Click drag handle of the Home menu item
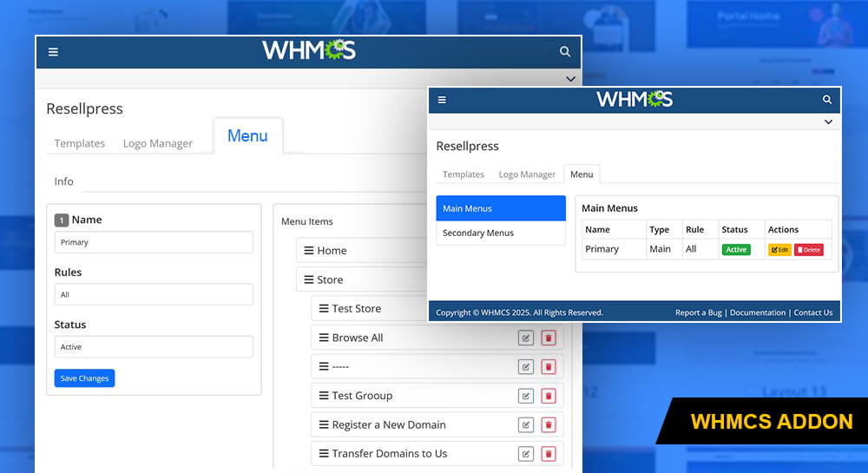The width and height of the screenshot is (868, 473). pos(309,251)
